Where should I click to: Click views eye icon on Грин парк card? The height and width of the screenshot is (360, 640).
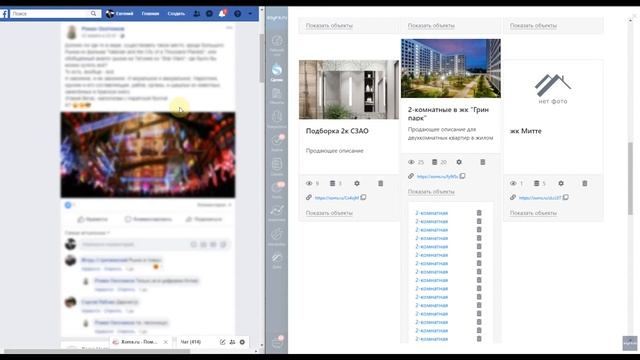tap(411, 162)
